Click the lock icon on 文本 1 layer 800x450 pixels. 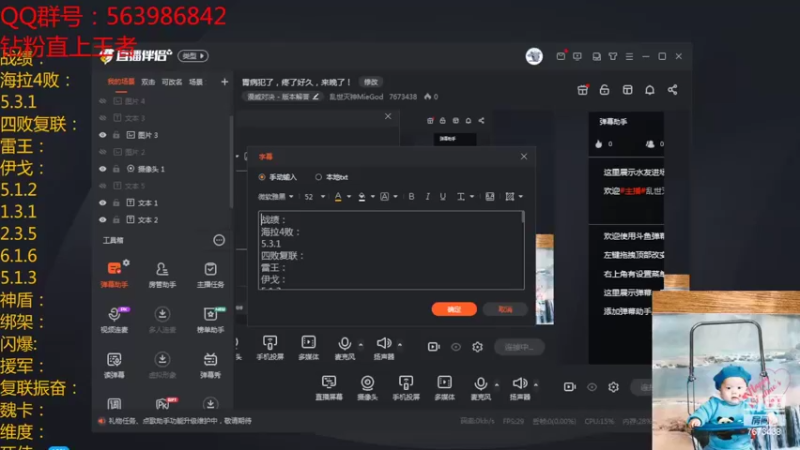pos(116,203)
